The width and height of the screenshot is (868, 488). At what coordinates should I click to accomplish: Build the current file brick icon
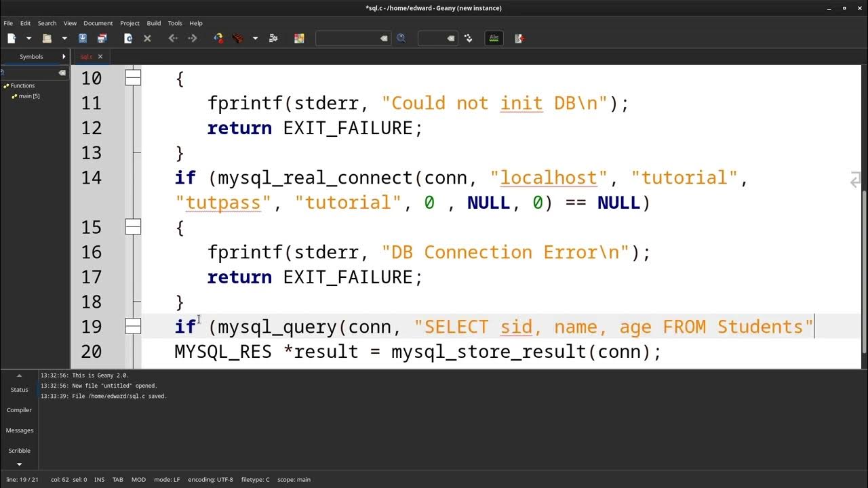238,39
